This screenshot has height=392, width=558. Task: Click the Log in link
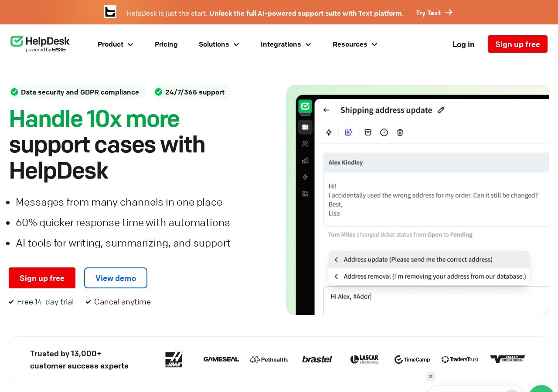[x=463, y=44]
